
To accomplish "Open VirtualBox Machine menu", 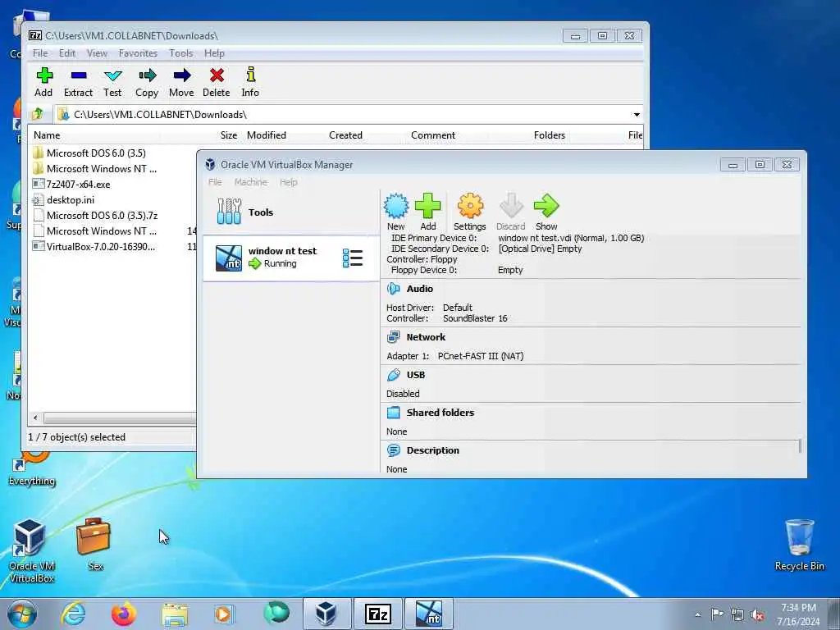I will coord(251,182).
